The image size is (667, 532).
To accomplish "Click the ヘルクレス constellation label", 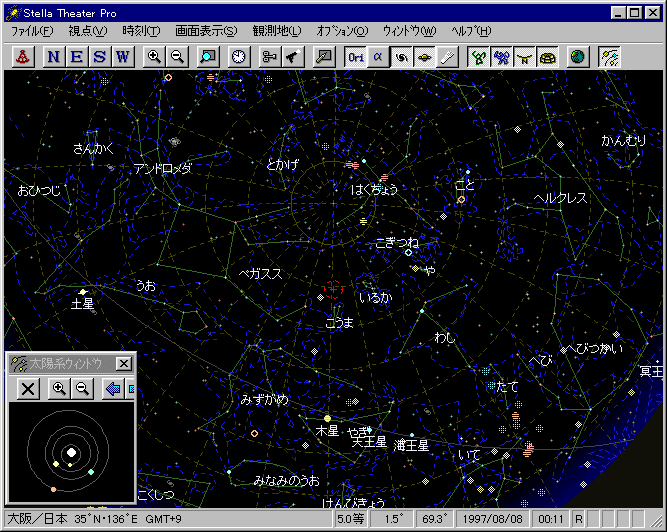I will pos(560,198).
